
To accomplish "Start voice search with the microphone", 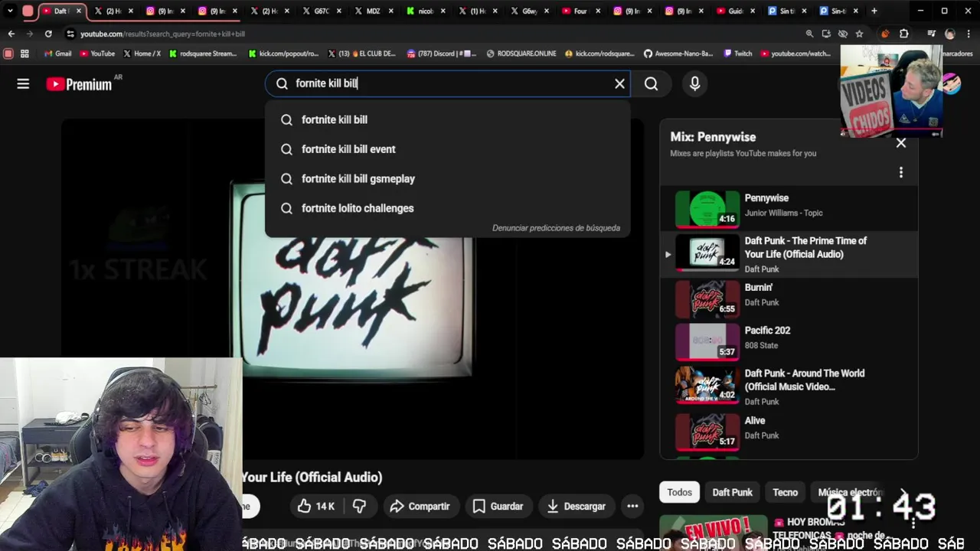I will coord(694,83).
